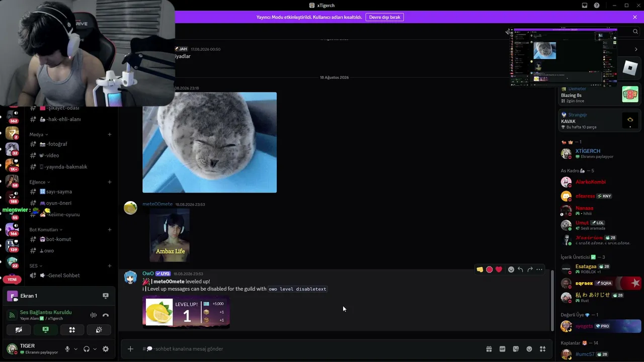The height and width of the screenshot is (362, 644).
Task: Click the plus attach button in message bar
Action: click(x=130, y=349)
